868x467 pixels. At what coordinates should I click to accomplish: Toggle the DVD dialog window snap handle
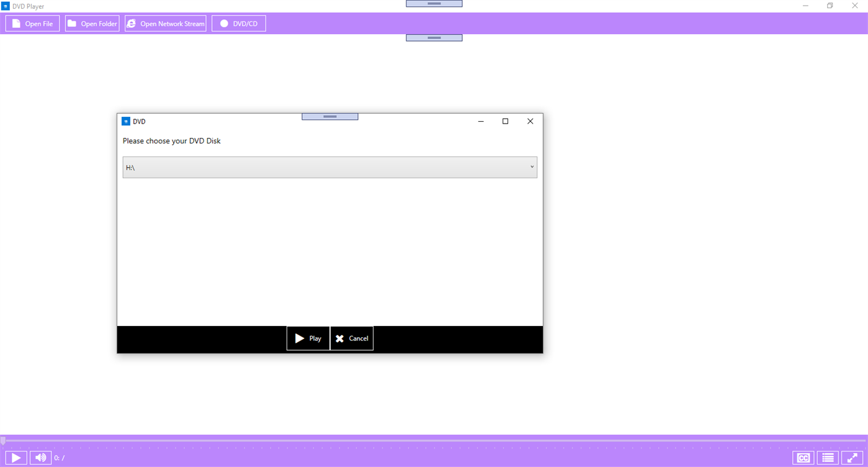click(329, 116)
